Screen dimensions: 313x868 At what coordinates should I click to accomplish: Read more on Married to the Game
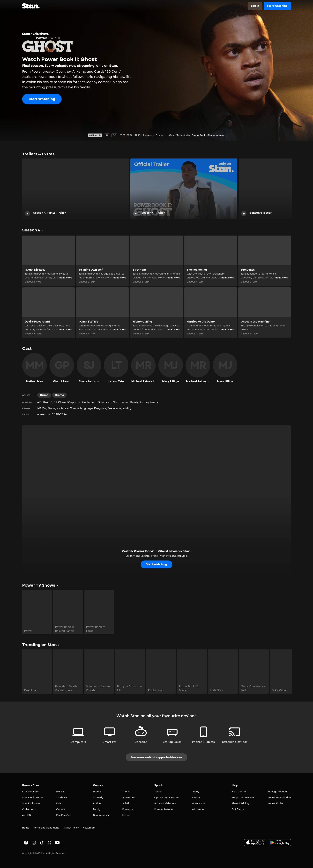coord(228,330)
